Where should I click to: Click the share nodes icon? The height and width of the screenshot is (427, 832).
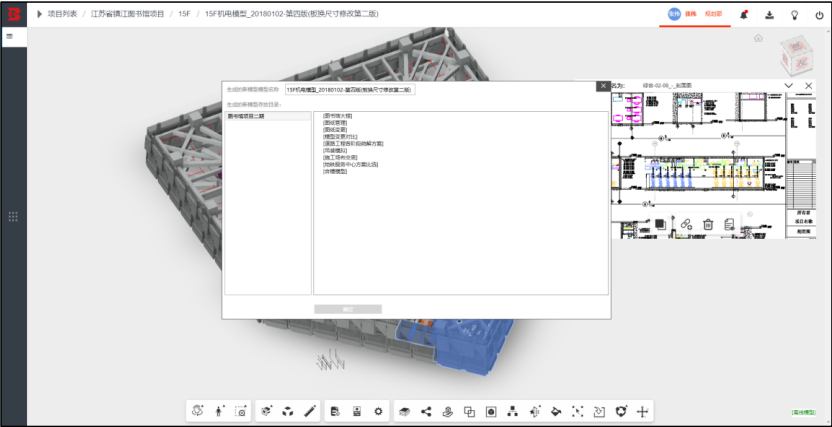pyautogui.click(x=426, y=411)
